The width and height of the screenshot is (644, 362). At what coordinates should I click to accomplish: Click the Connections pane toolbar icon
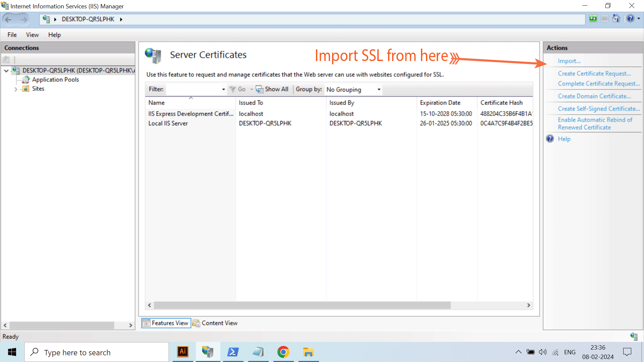[6, 60]
